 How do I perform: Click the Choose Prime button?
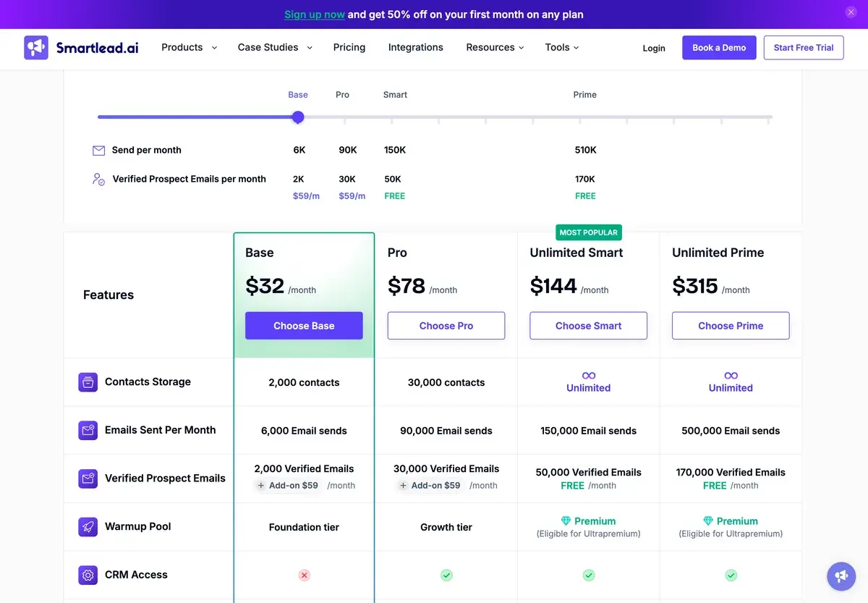pos(731,326)
